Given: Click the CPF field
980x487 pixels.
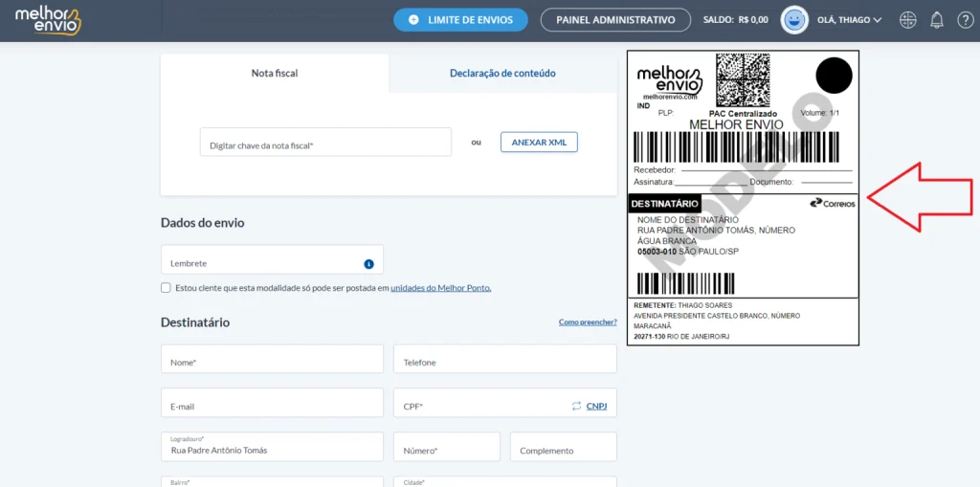Looking at the screenshot, I should tap(505, 403).
